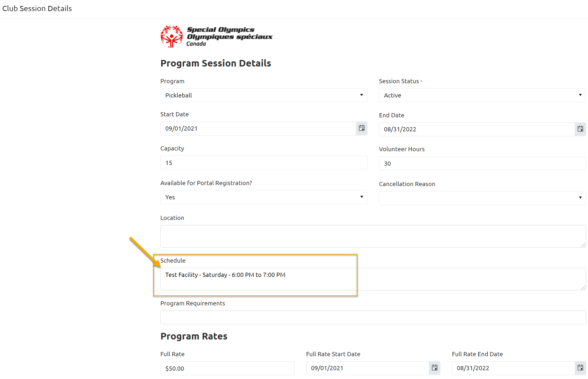Expand the Program dropdown showing Pickleball
Image resolution: width=588 pixels, height=379 pixels.
[x=264, y=95]
